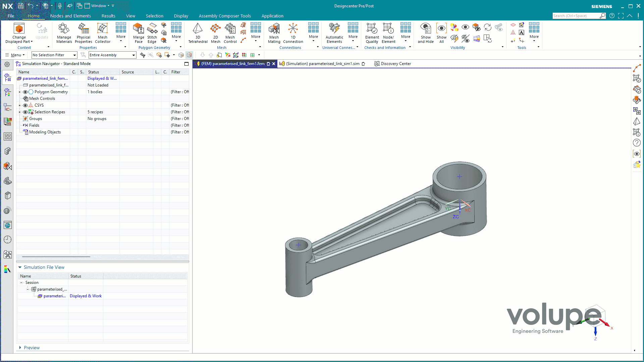Screen dimensions: 644x362
Task: Select the Stitch Edge tool
Action: tap(152, 33)
